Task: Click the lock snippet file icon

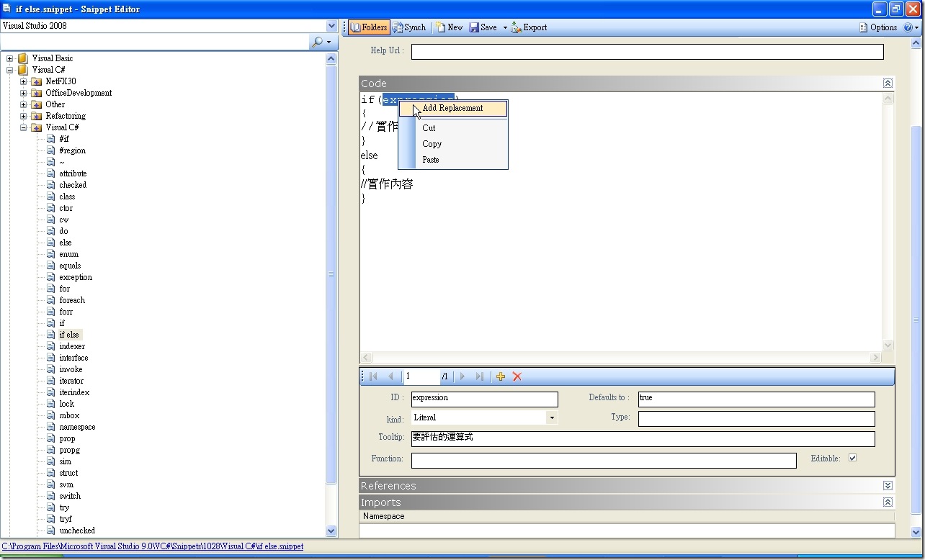Action: [x=51, y=404]
